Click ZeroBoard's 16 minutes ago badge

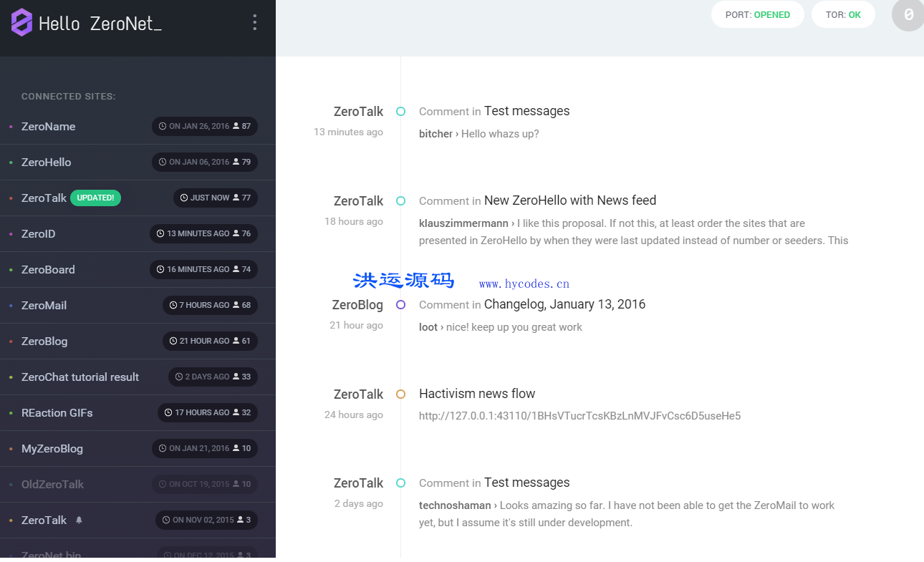pos(203,270)
